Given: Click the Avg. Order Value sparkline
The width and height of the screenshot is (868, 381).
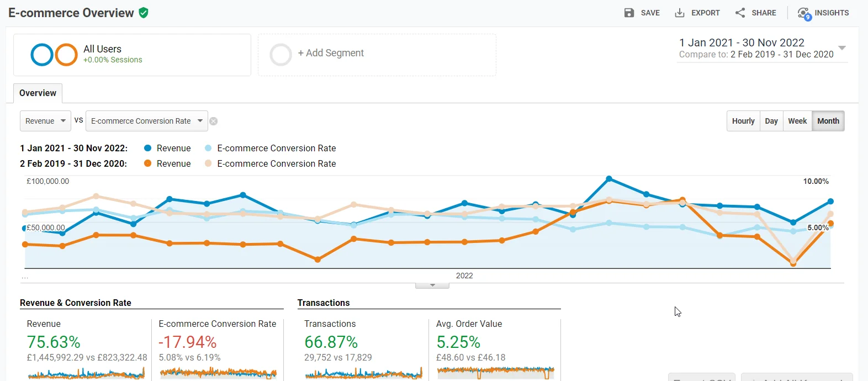Looking at the screenshot, I should (x=495, y=373).
